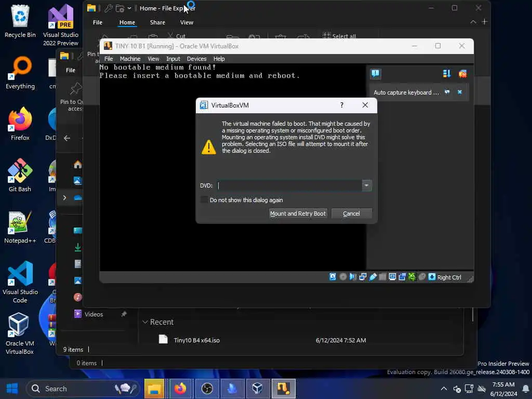The height and width of the screenshot is (399, 532).
Task: Click the hard disk activity indicator in VirtualBox status bar
Action: click(x=333, y=277)
